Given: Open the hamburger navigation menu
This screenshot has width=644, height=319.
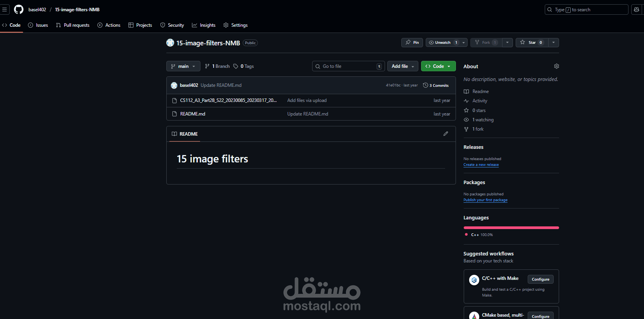Looking at the screenshot, I should click(4, 9).
